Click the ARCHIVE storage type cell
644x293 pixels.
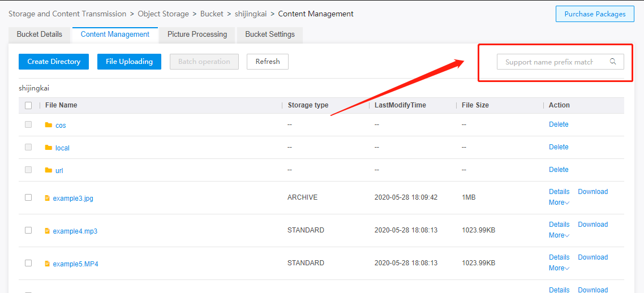(302, 197)
